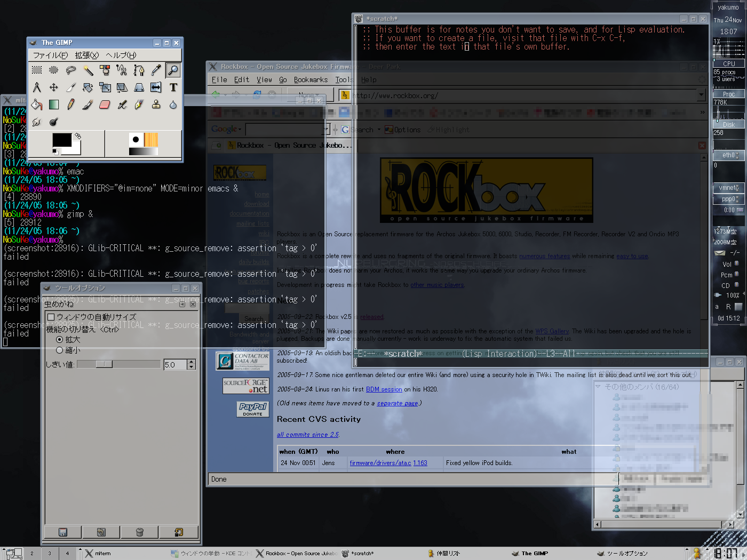Select the By Color Select tool

pos(105,70)
